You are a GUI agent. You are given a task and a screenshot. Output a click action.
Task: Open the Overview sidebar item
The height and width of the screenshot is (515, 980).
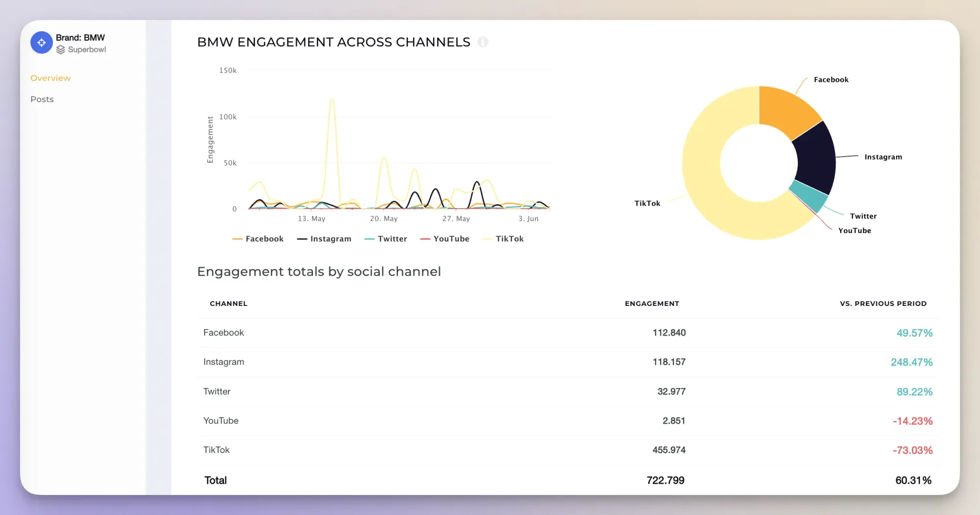[50, 78]
